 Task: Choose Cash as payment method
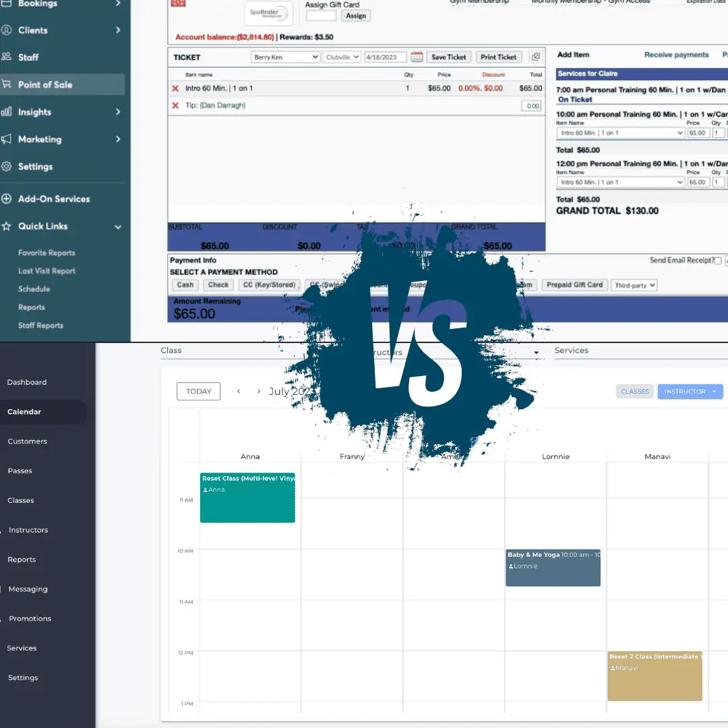coord(185,285)
